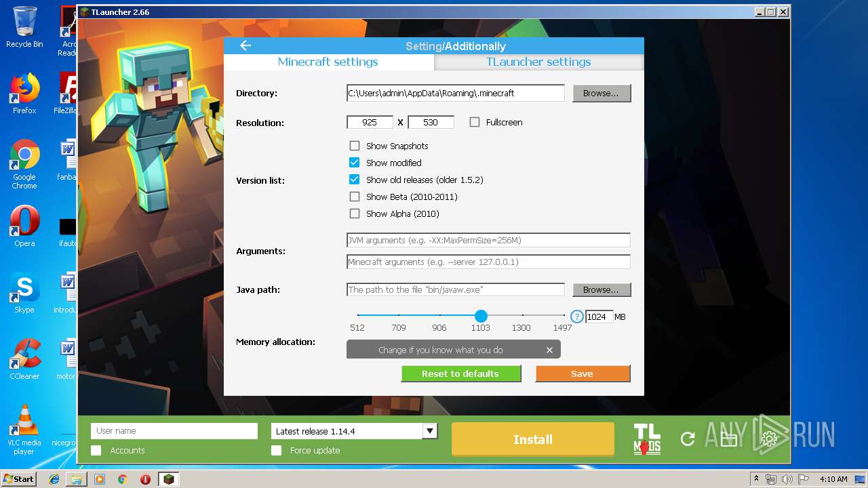Screen dimensions: 868x488
Task: Open Skype desktop shortcut
Action: click(24, 293)
